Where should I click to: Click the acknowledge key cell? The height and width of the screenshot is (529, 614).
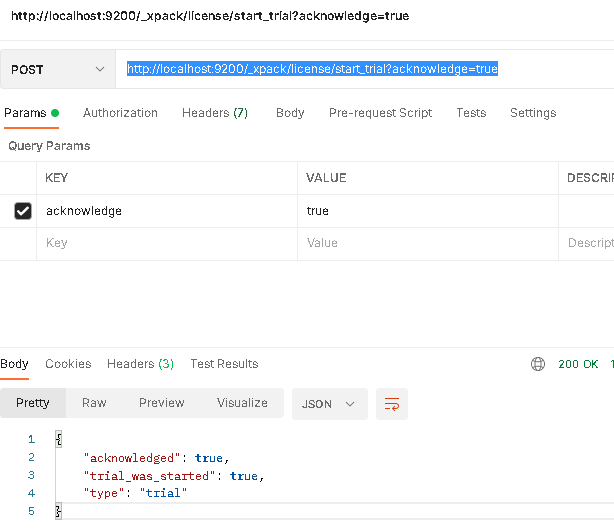[167, 211]
